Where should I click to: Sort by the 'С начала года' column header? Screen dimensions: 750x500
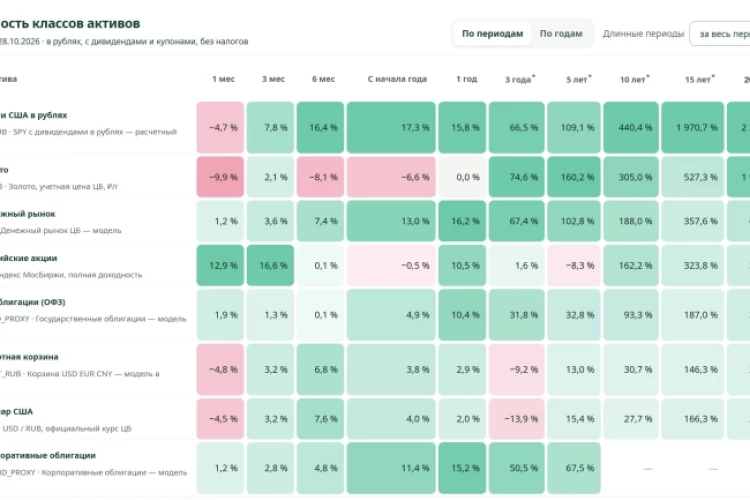pos(397,79)
